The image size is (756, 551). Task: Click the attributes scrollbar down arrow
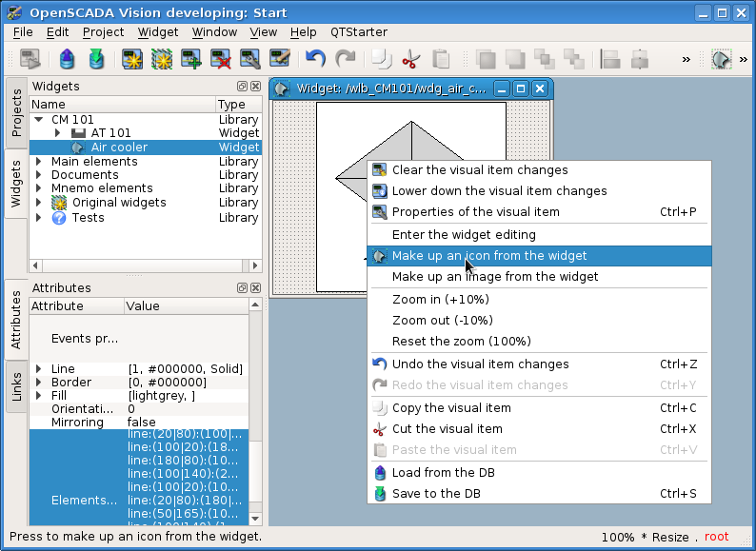255,519
